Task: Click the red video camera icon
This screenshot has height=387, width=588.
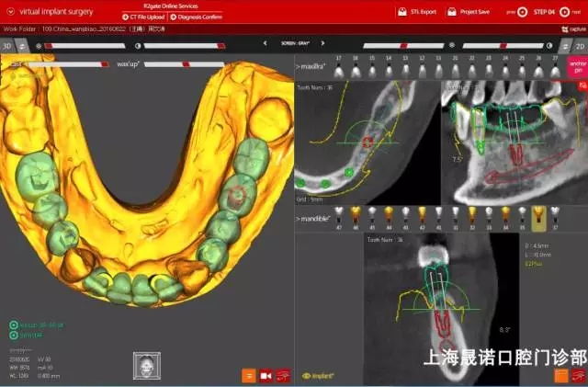Action: click(266, 375)
